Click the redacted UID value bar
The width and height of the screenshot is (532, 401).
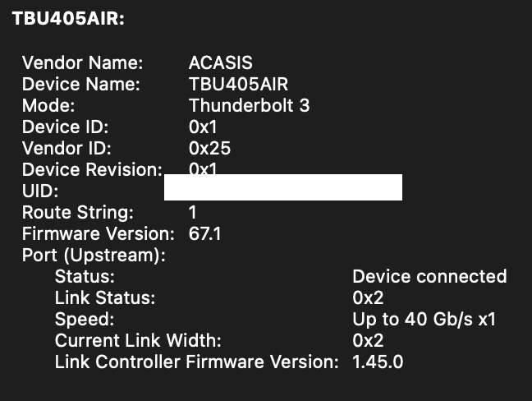click(x=282, y=187)
